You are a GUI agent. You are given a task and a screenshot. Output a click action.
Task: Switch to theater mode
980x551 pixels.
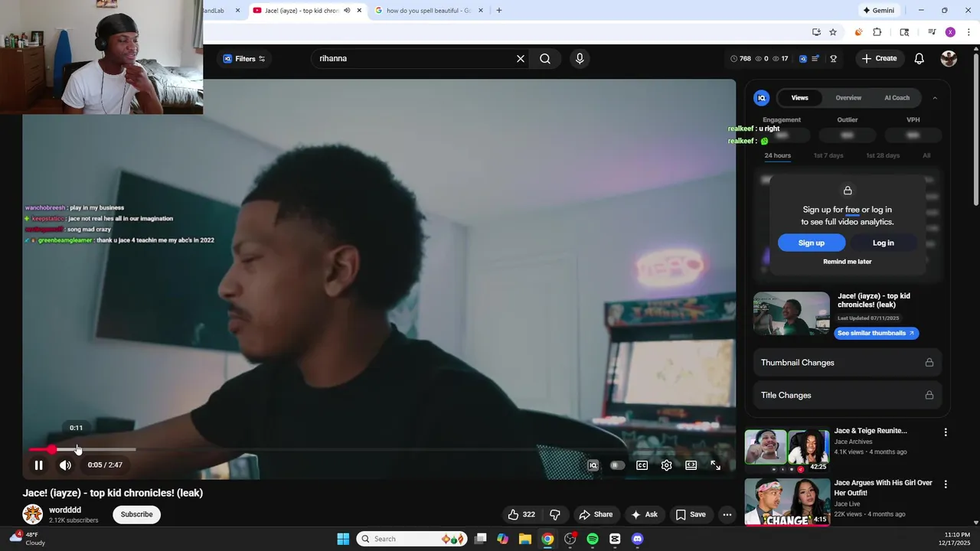pyautogui.click(x=691, y=465)
